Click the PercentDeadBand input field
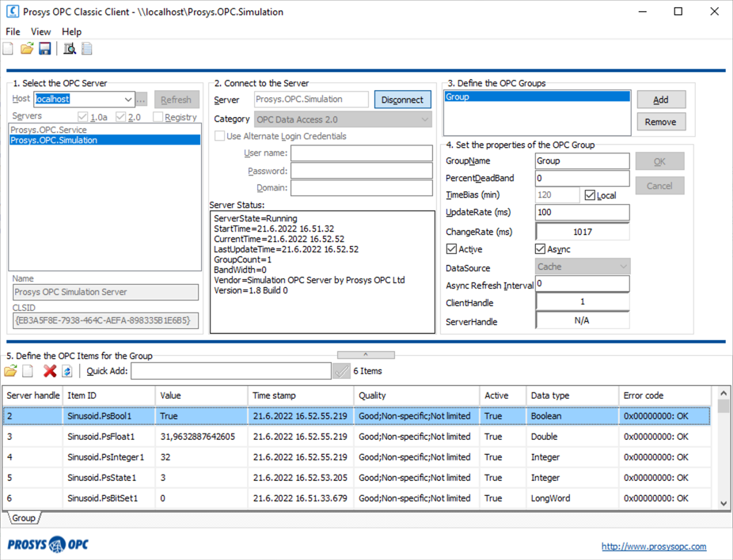 583,178
